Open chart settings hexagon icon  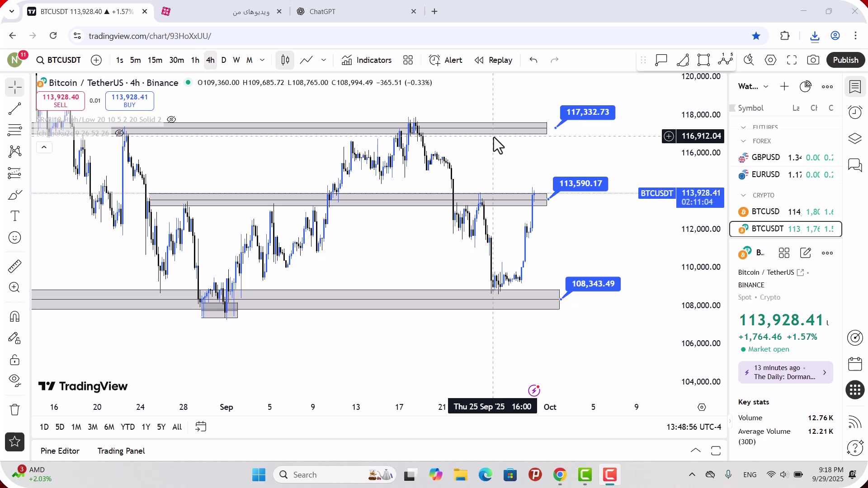[x=771, y=60]
